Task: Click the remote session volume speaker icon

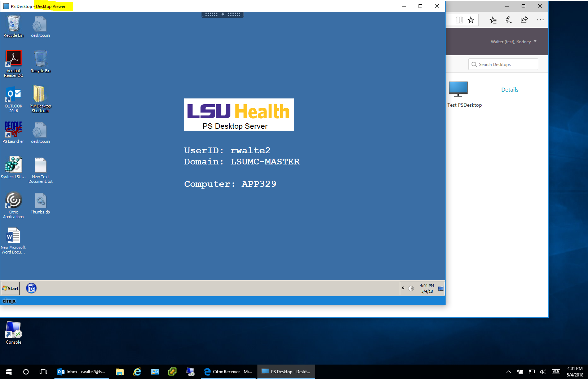Action: coord(411,288)
